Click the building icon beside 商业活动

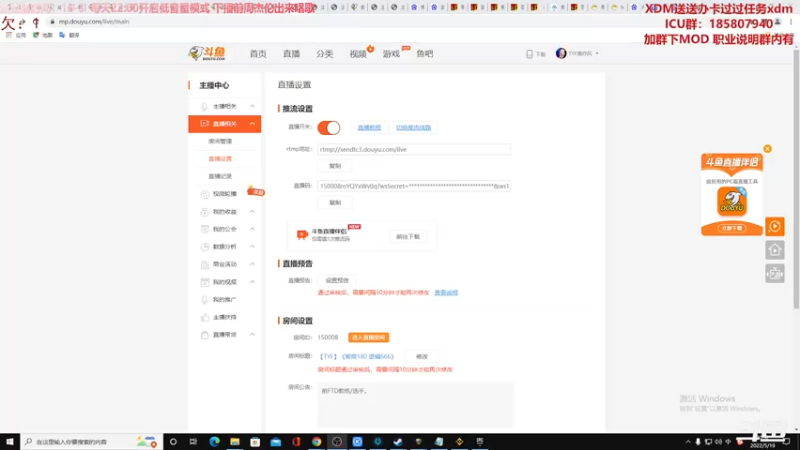pyautogui.click(x=205, y=264)
